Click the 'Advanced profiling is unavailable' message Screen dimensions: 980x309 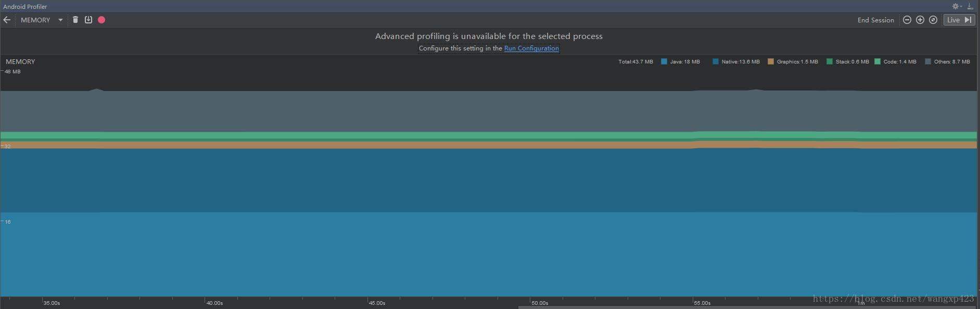coord(489,36)
